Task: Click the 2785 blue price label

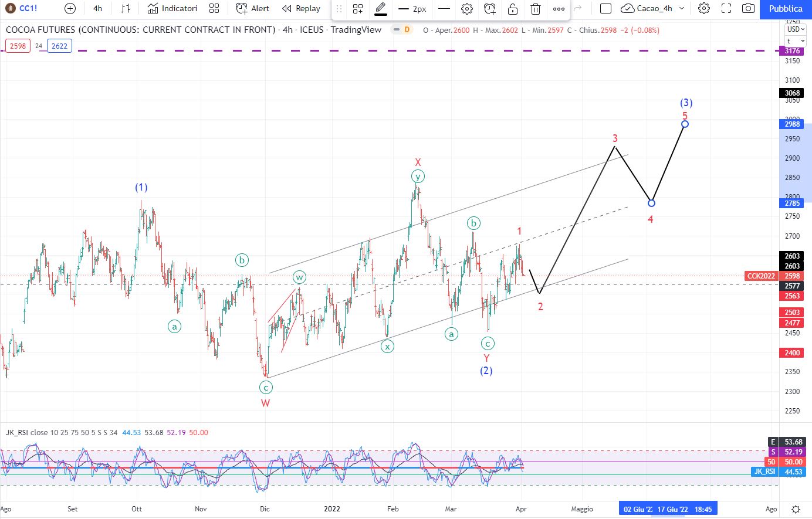Action: pyautogui.click(x=792, y=203)
